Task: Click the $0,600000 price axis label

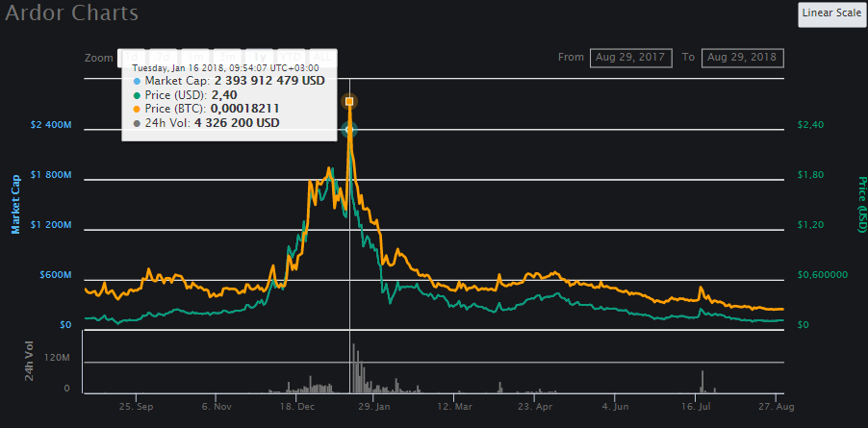Action: 822,275
